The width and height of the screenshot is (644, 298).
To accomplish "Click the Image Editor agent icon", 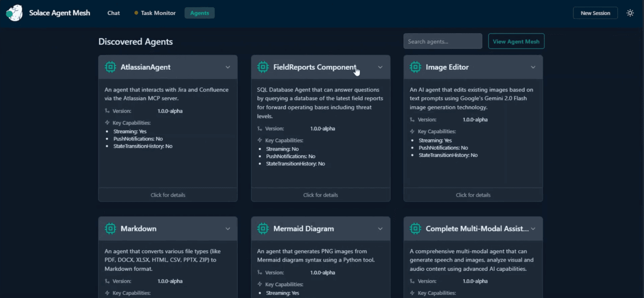I will pos(415,67).
